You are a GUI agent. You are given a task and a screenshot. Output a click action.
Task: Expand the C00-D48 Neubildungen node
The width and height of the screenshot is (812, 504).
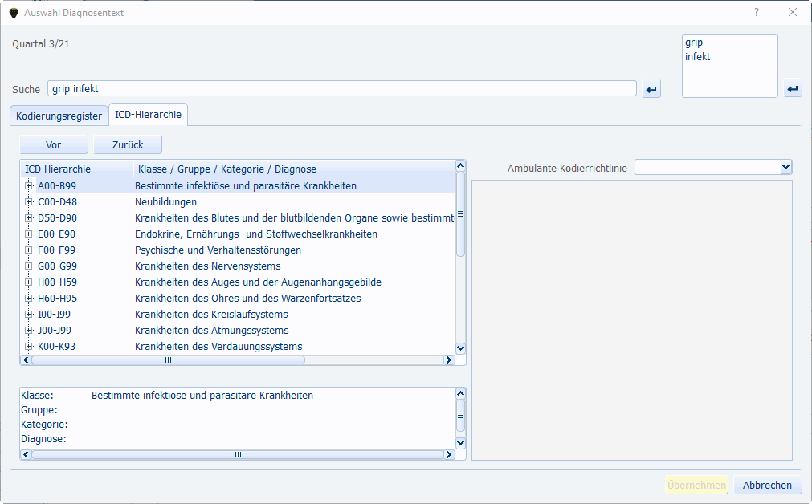tap(28, 201)
